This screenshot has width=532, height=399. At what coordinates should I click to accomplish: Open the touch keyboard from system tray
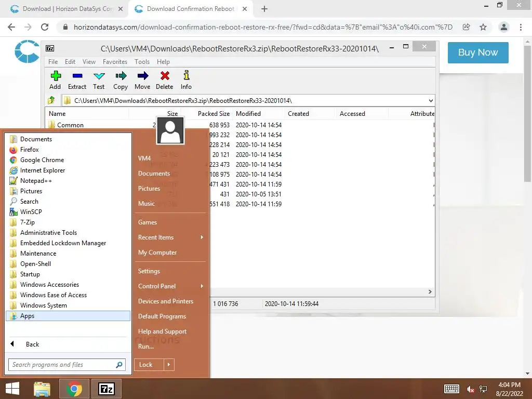pyautogui.click(x=451, y=389)
